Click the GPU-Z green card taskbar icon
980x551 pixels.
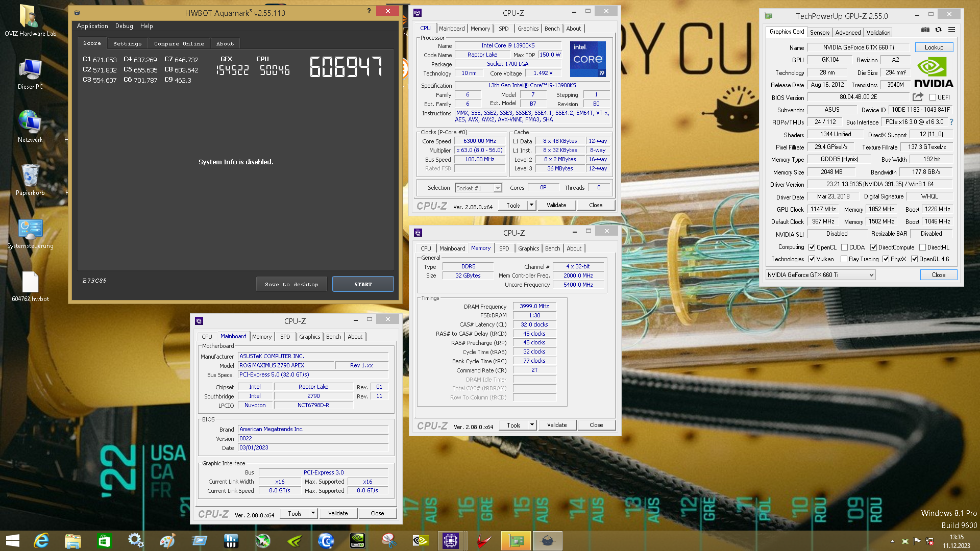tap(516, 541)
